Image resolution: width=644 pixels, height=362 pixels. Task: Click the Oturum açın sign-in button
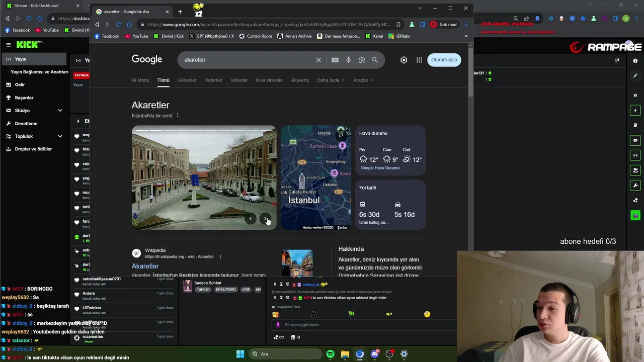pos(444,60)
